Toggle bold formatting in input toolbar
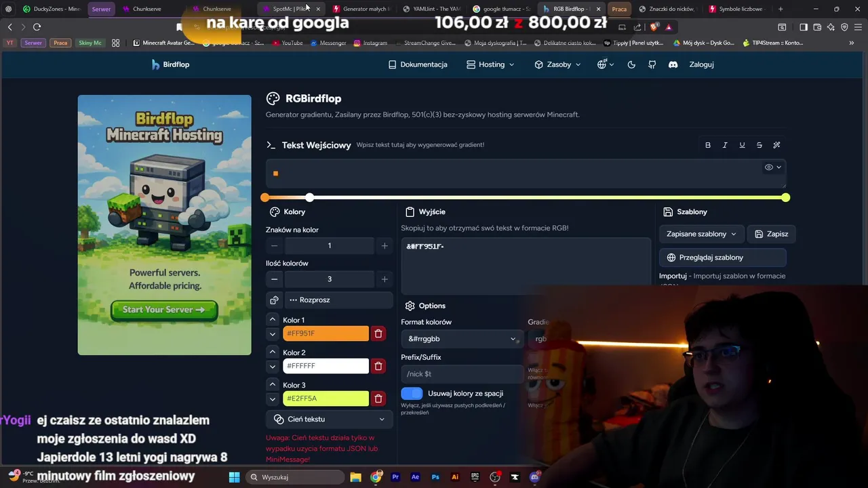Screen dimensions: 868x488 click(708, 145)
